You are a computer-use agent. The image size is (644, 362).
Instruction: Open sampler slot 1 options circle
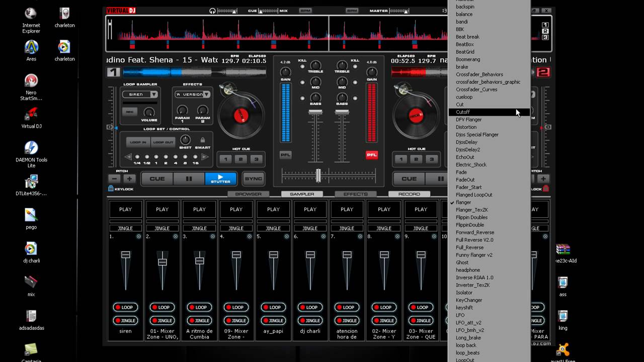pyautogui.click(x=138, y=236)
